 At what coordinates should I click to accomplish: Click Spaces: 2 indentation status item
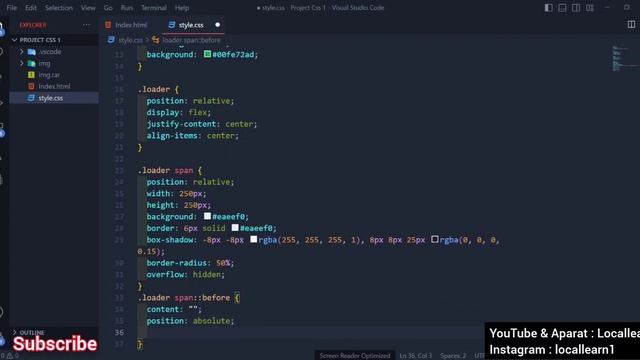(x=453, y=356)
